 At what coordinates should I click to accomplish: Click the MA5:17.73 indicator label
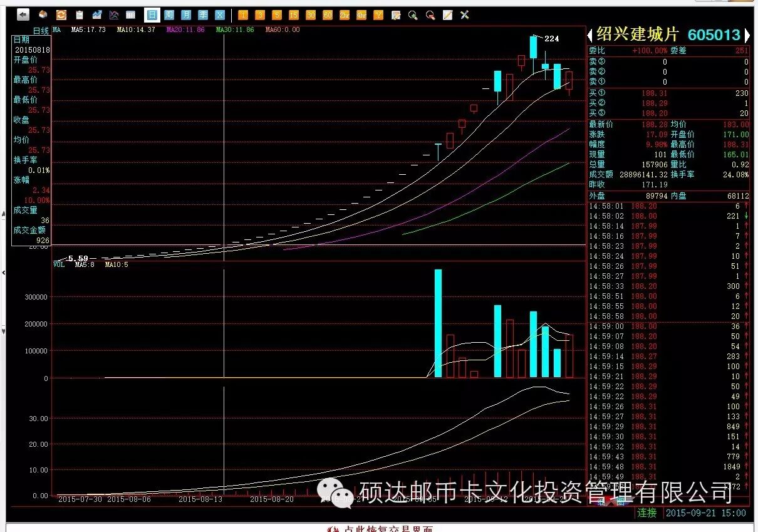tap(88, 29)
